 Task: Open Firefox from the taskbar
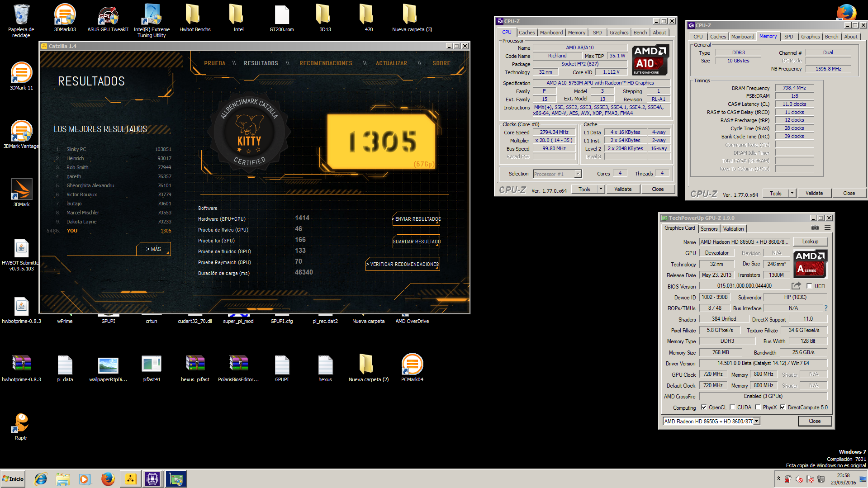coord(108,479)
